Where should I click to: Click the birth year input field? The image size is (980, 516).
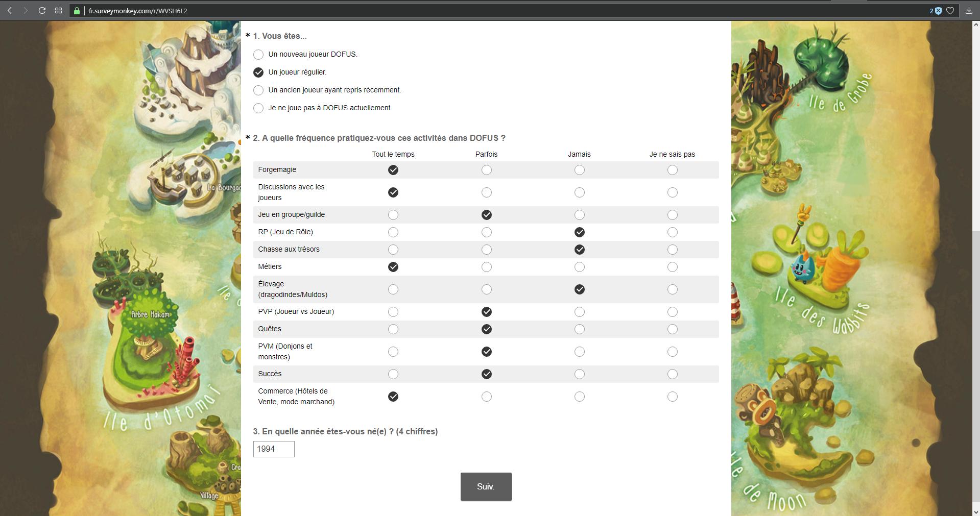tap(274, 449)
